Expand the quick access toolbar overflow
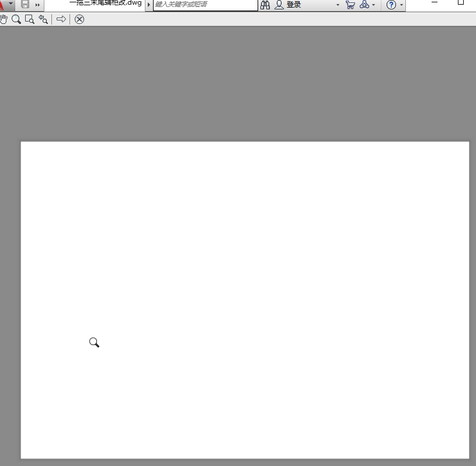This screenshot has height=466, width=476. pyautogui.click(x=37, y=5)
